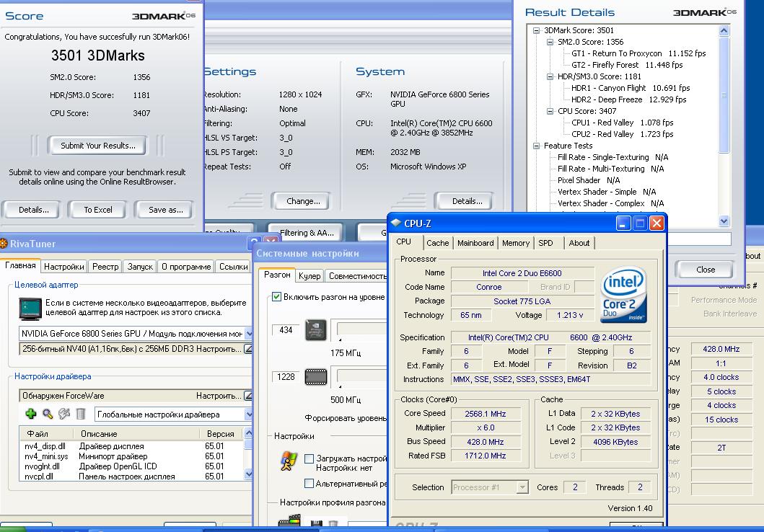Collapse the CPU Score: 3407 node
This screenshot has width=764, height=532.
pos(550,111)
